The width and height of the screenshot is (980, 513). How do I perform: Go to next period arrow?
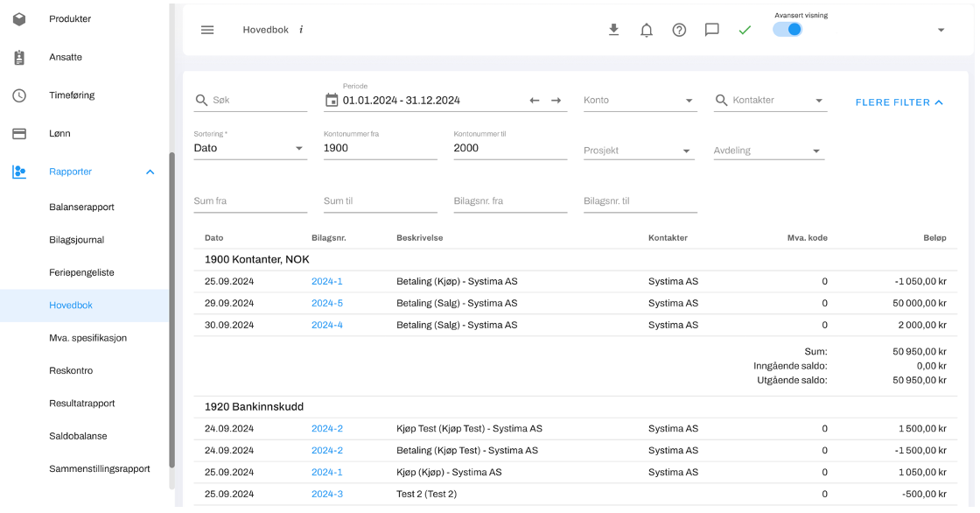(556, 100)
